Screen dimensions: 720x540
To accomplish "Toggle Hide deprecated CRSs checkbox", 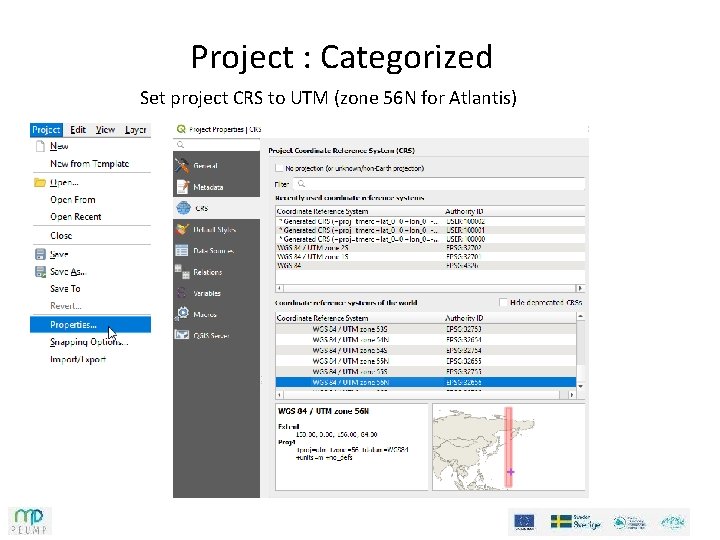I will pyautogui.click(x=503, y=302).
